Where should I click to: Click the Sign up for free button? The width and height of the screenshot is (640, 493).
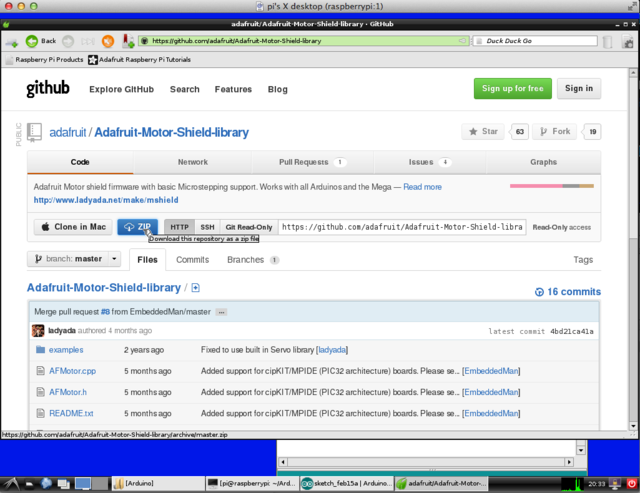click(x=511, y=88)
